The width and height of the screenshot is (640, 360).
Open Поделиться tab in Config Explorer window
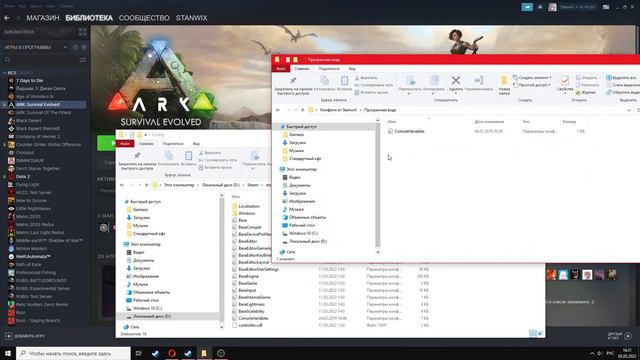pos(173,144)
